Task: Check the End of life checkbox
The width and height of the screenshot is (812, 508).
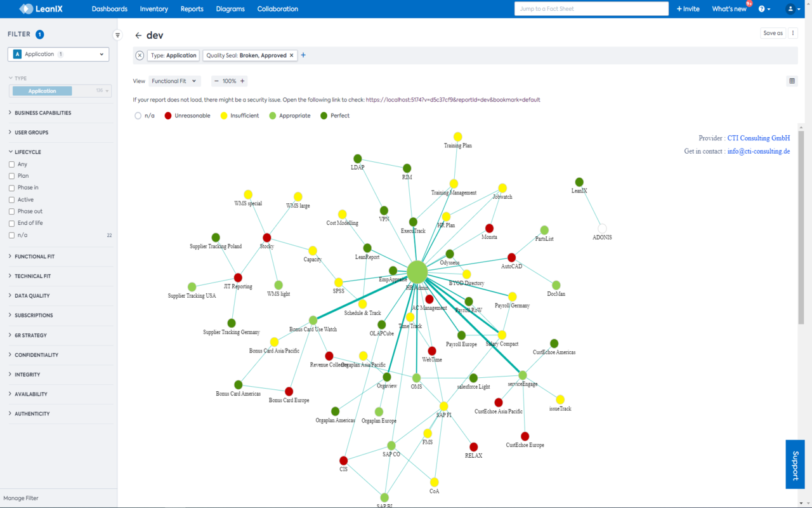Action: [11, 224]
